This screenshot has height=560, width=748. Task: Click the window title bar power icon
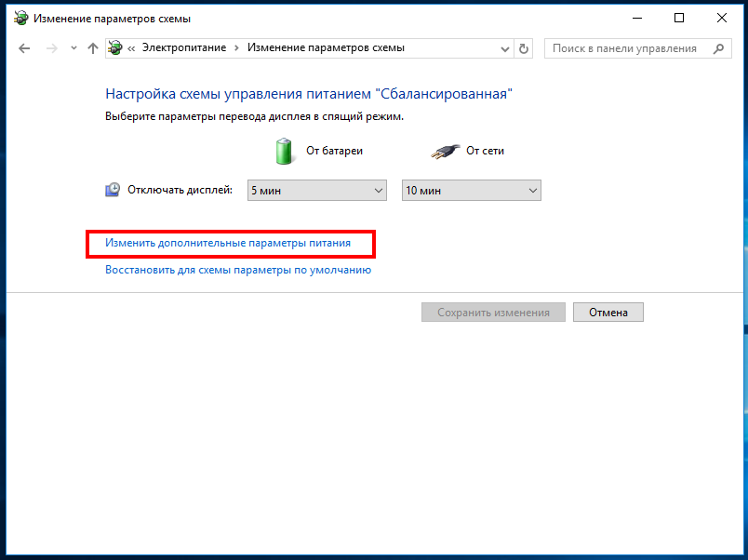click(x=21, y=18)
